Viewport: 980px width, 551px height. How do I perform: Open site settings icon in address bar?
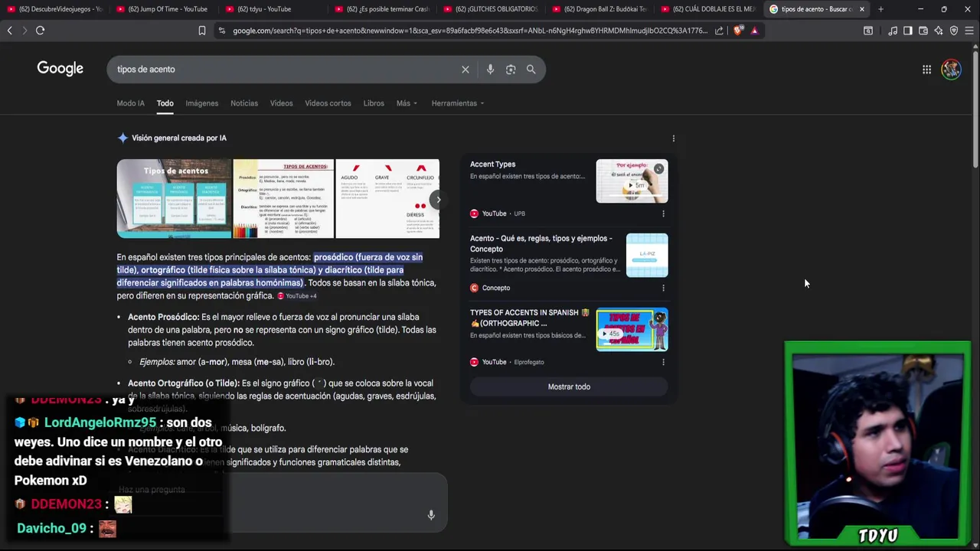pyautogui.click(x=222, y=31)
